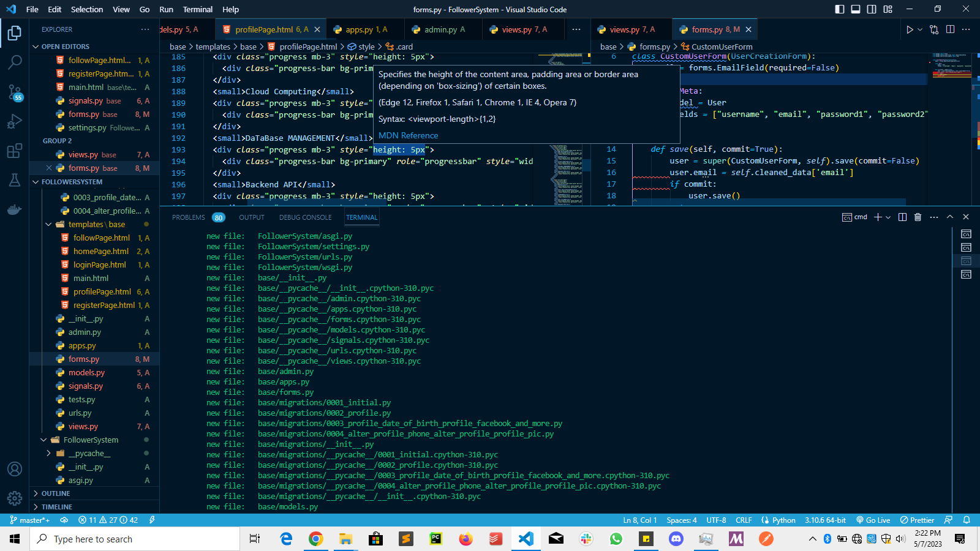The image size is (980, 551).
Task: Kill the terminal with trash icon
Action: click(x=917, y=217)
